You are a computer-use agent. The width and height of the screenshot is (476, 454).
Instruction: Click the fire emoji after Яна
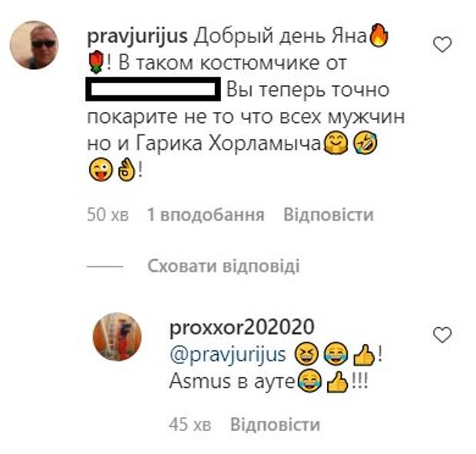click(x=378, y=36)
